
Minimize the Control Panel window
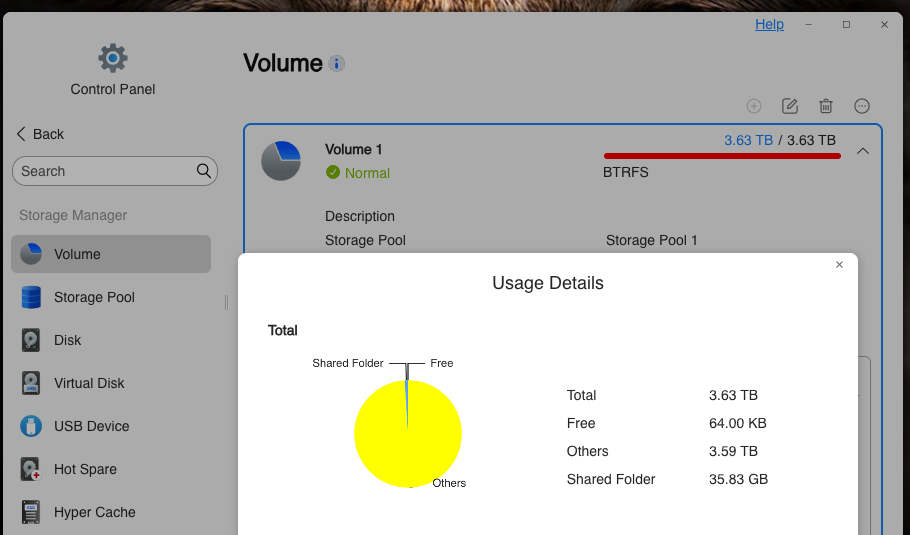pos(808,24)
